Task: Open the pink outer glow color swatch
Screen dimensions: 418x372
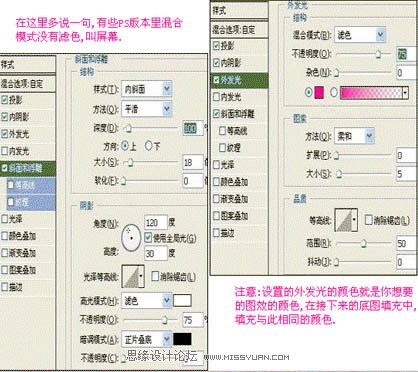Action: [x=319, y=92]
